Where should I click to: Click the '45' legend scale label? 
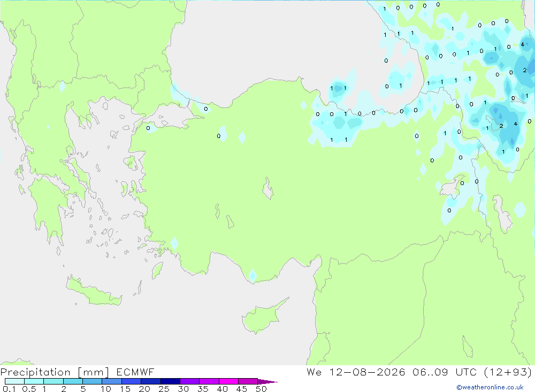pos(242,389)
